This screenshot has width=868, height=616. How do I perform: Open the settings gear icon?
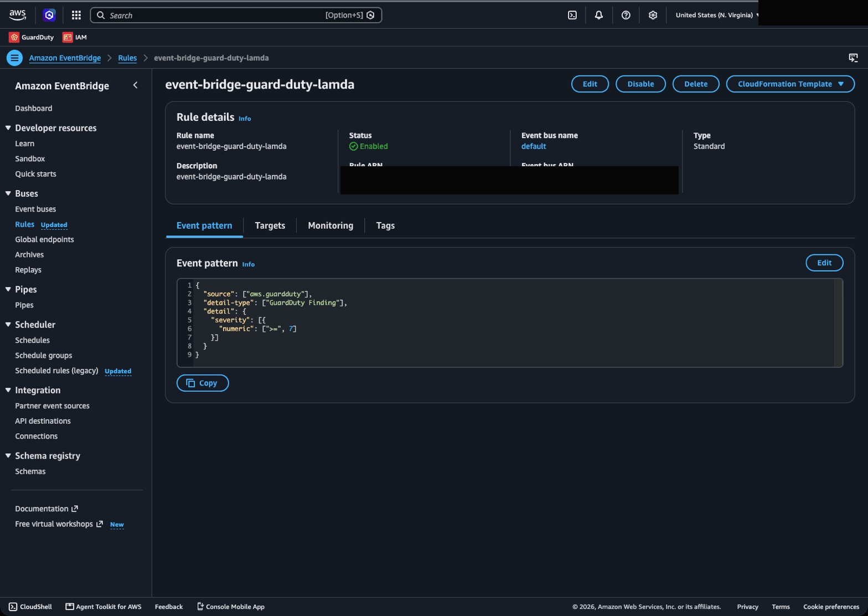653,15
